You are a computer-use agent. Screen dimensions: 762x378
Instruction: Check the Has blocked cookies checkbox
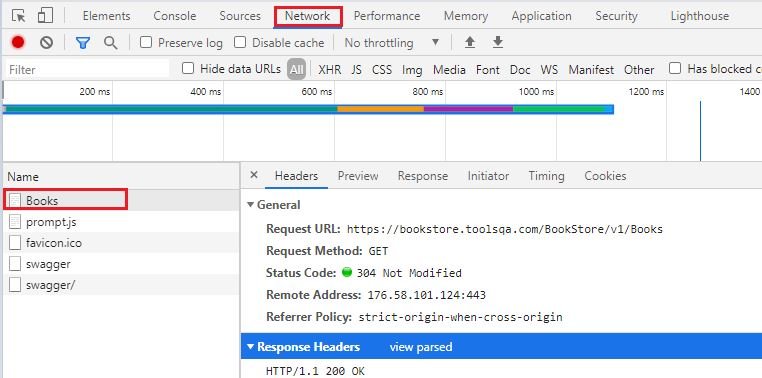point(675,69)
